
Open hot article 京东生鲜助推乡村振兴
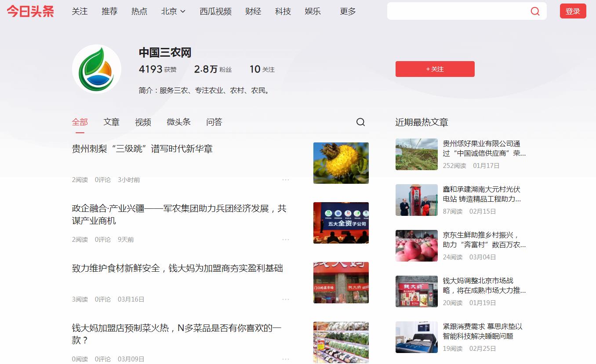pos(484,240)
